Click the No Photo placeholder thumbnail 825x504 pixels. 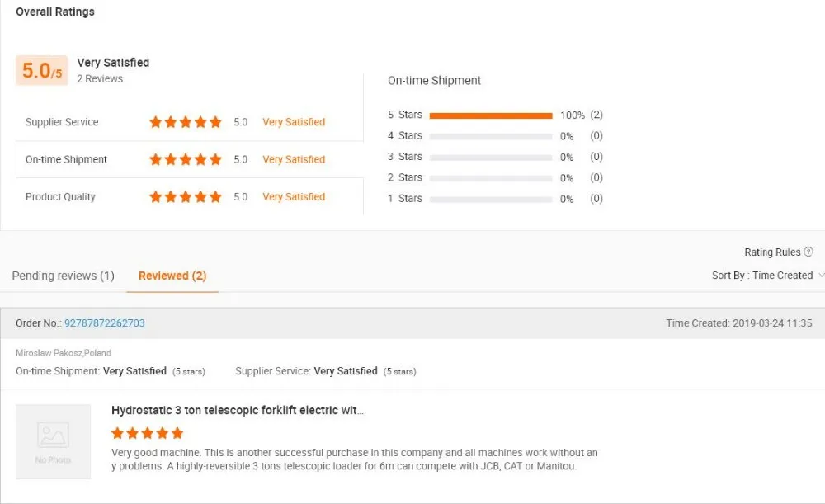(x=53, y=441)
